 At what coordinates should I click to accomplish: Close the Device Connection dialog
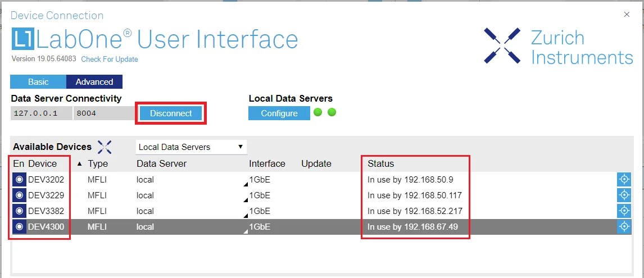[x=627, y=15]
